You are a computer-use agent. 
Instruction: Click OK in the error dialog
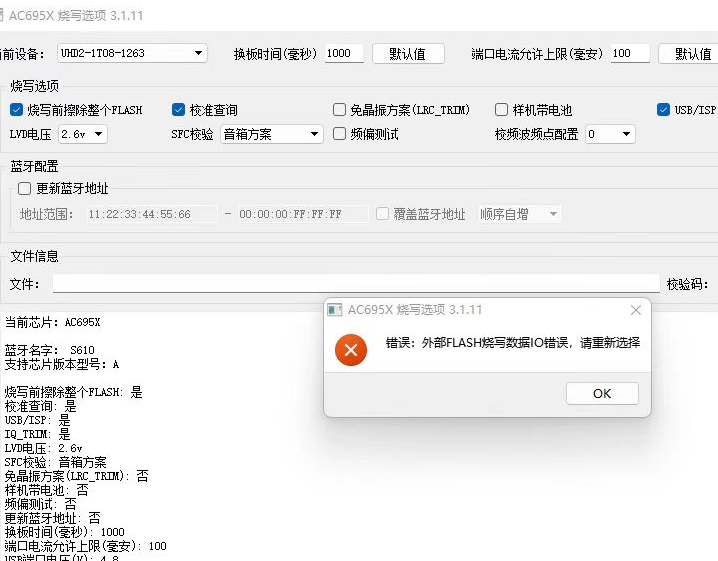602,393
